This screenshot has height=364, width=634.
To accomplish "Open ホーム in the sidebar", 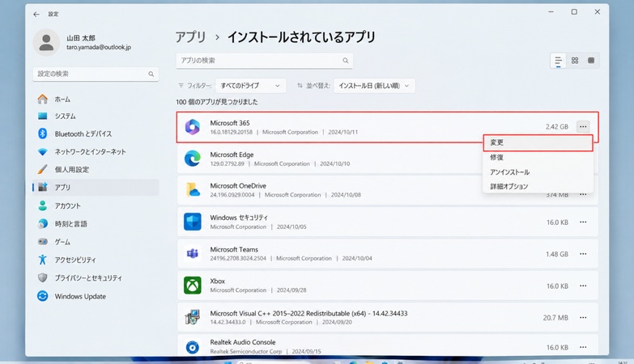I will click(x=96, y=99).
